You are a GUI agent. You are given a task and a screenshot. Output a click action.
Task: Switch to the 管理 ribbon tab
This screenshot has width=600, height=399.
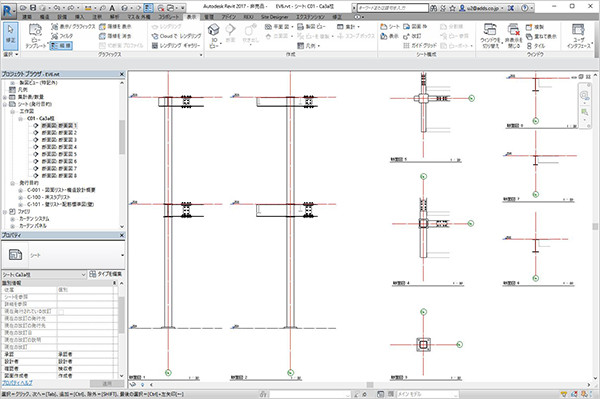209,17
